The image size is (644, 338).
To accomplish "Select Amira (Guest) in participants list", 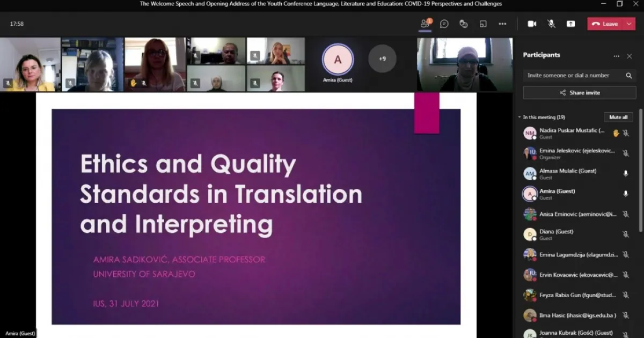I will click(x=557, y=194).
